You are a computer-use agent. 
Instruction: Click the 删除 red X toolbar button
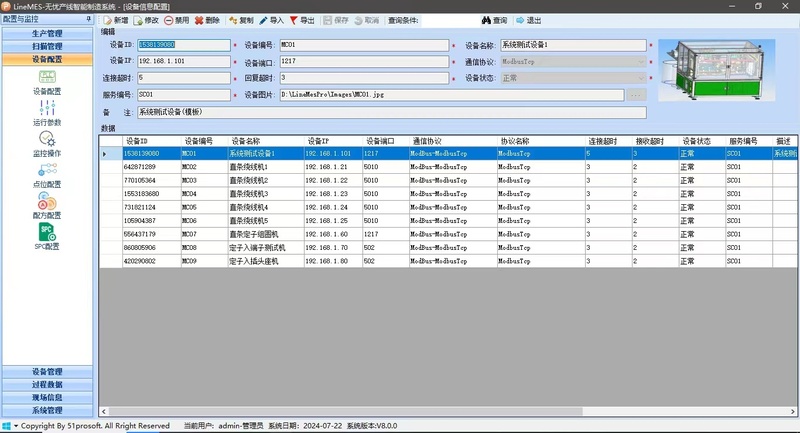point(206,20)
